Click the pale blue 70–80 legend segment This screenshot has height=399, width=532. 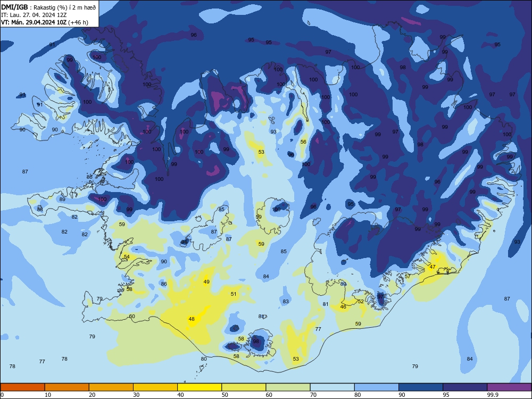(332, 387)
